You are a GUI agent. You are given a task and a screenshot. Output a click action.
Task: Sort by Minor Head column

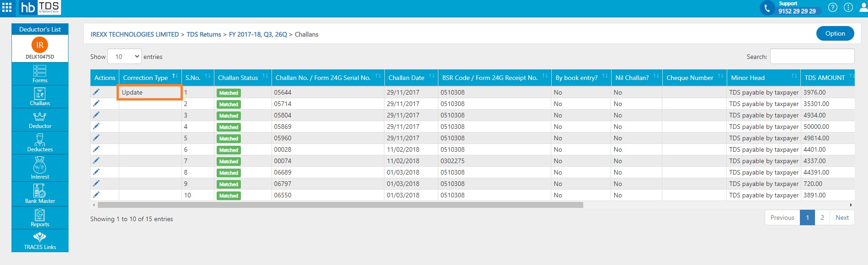pos(764,78)
